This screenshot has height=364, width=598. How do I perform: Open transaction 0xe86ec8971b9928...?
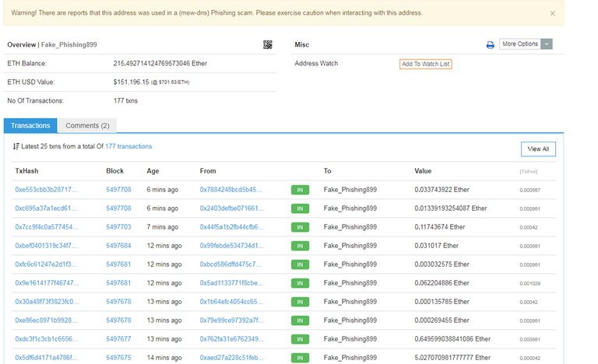coord(46,320)
